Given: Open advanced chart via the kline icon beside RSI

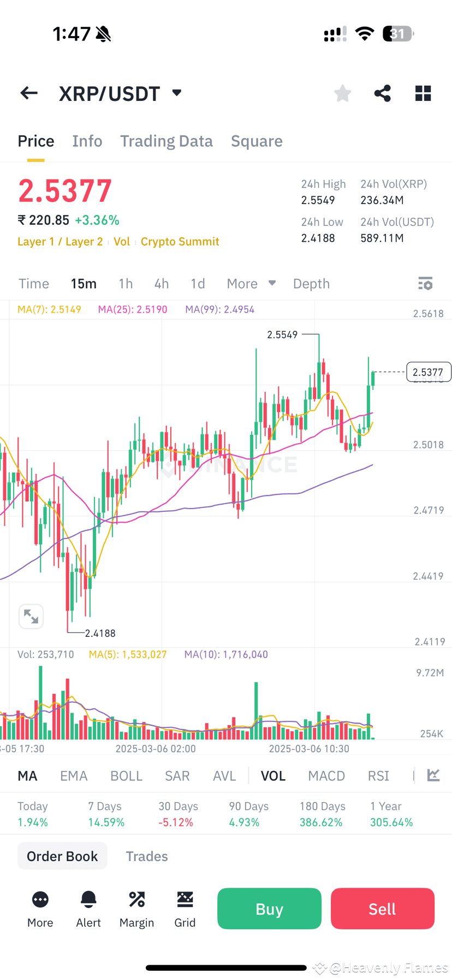Looking at the screenshot, I should [x=433, y=775].
